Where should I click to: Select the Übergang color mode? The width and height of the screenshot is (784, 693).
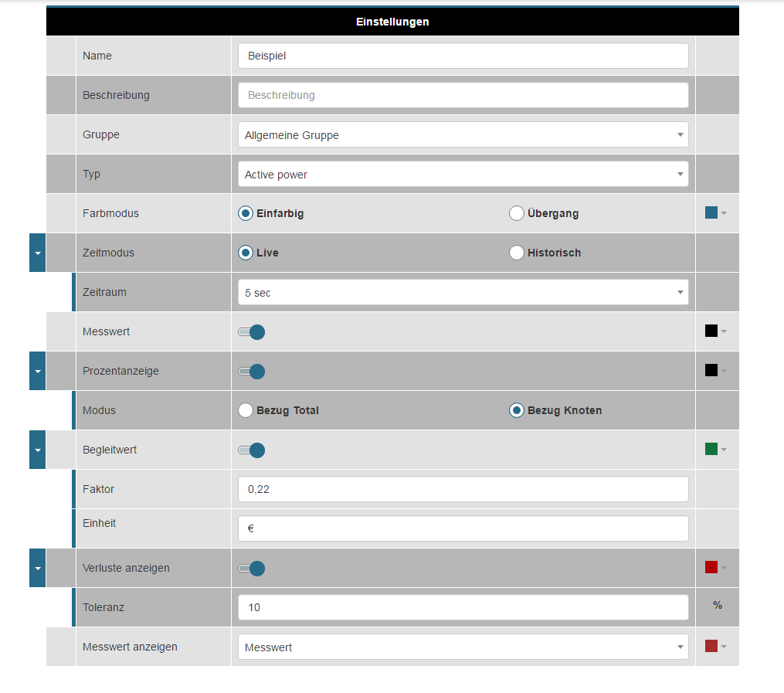pos(517,213)
